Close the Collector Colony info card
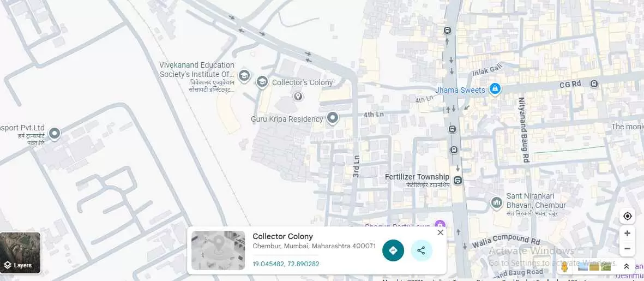The width and height of the screenshot is (644, 281). pyautogui.click(x=441, y=232)
